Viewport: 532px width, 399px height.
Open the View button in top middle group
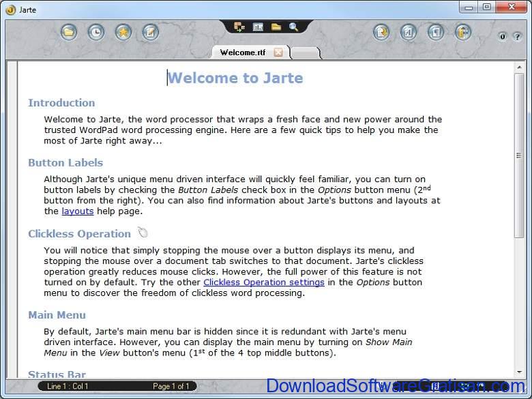[239, 27]
